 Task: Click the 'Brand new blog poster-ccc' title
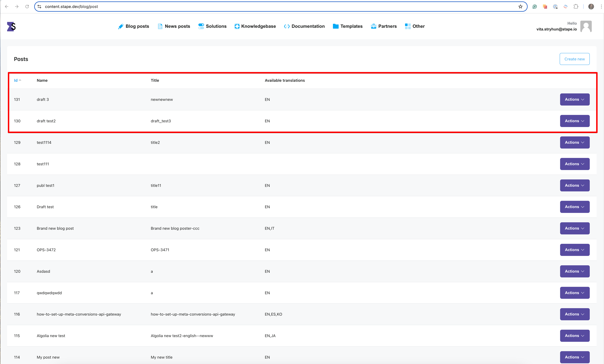[x=175, y=228]
